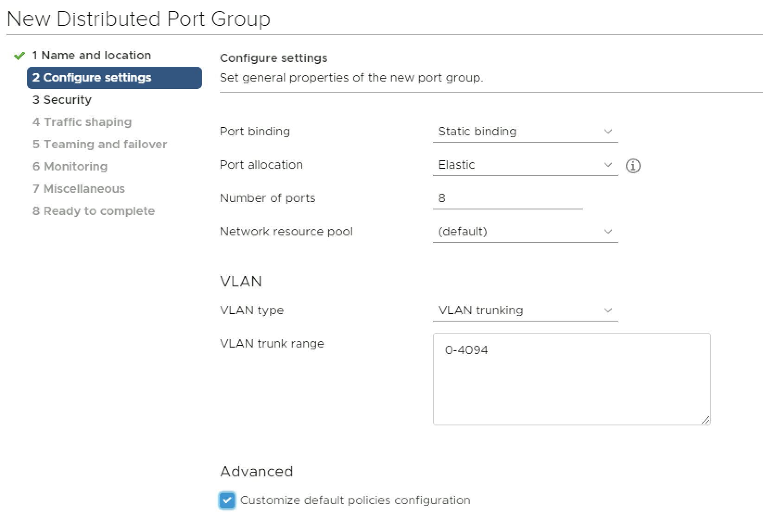Go to step 5 Teaming and failover

tap(100, 145)
